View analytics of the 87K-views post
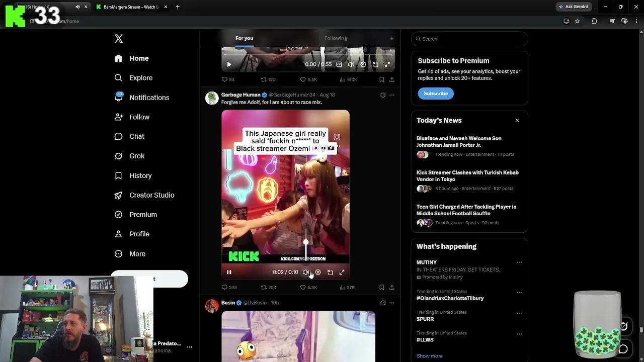Viewport: 644px width, 362px height. point(347,288)
